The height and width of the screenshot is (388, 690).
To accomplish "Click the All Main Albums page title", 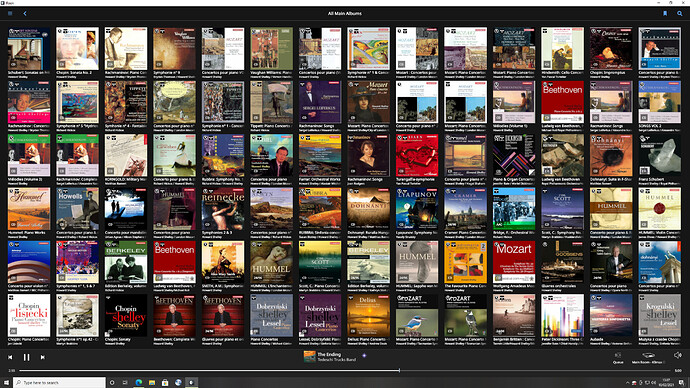I will coord(345,13).
